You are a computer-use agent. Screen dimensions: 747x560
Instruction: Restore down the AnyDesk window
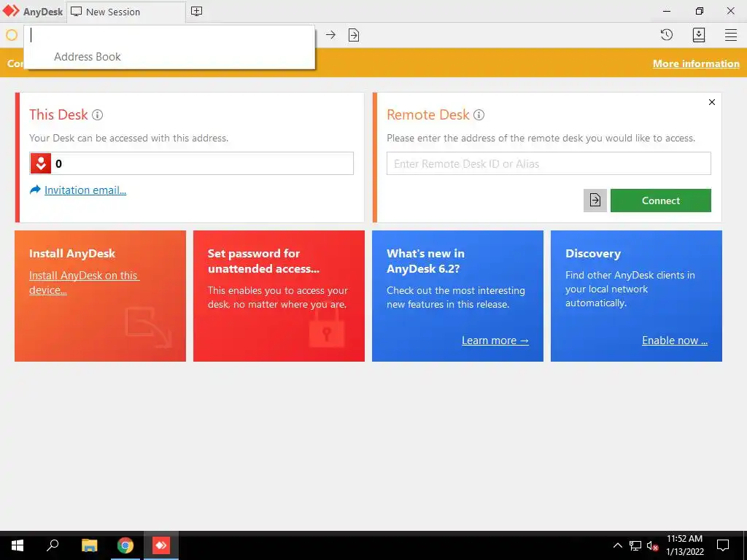click(700, 11)
